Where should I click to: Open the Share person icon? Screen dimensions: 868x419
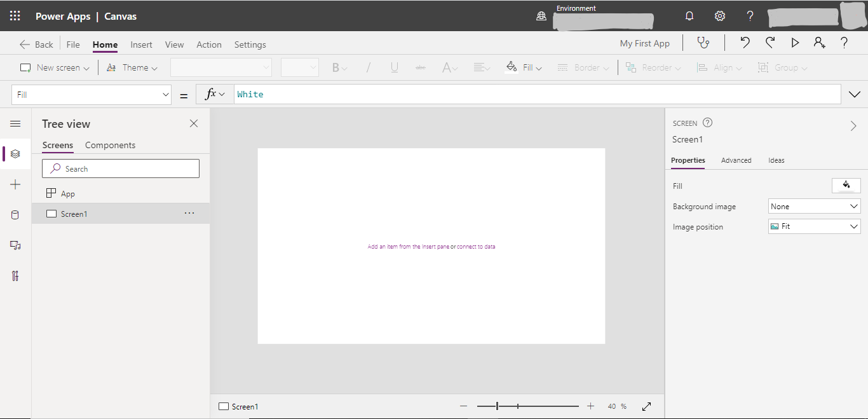(819, 43)
